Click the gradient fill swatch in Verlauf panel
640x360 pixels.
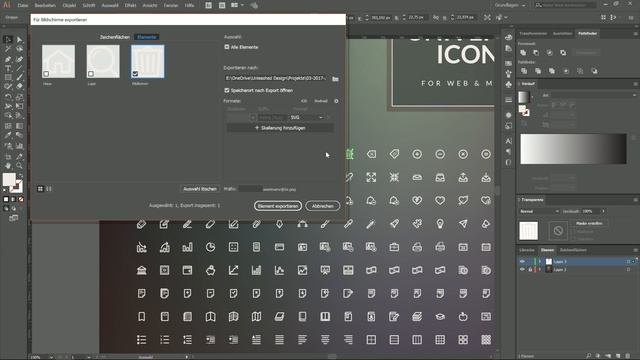pyautogui.click(x=523, y=97)
